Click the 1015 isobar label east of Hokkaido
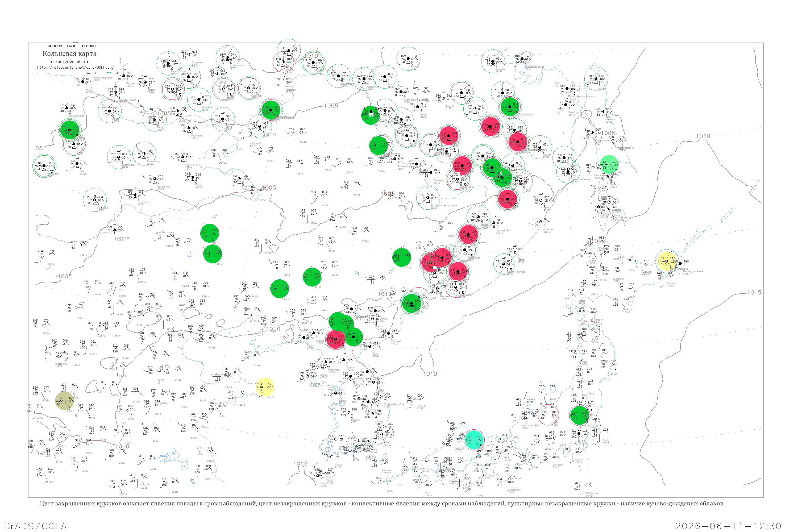This screenshot has width=798, height=532. (754, 292)
